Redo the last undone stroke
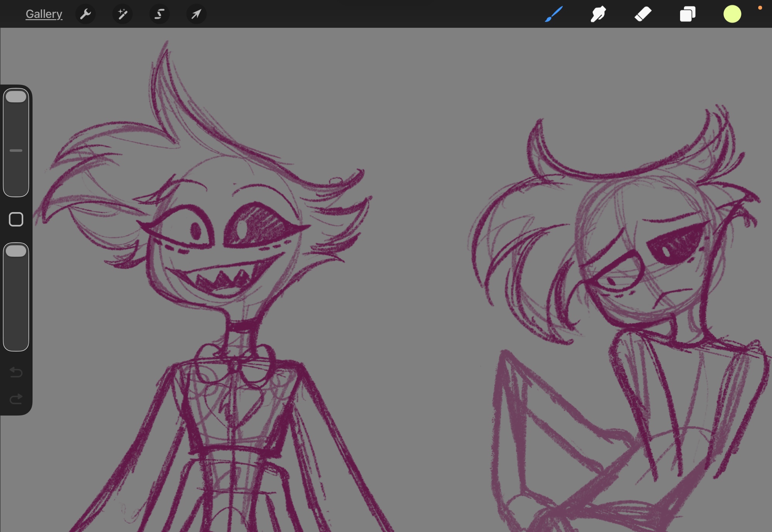This screenshot has width=772, height=532. click(16, 399)
